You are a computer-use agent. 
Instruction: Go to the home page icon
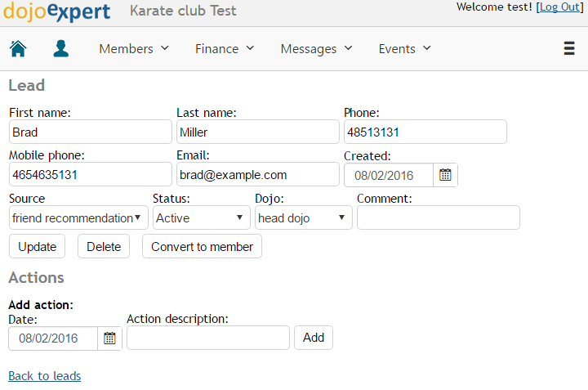coord(18,48)
